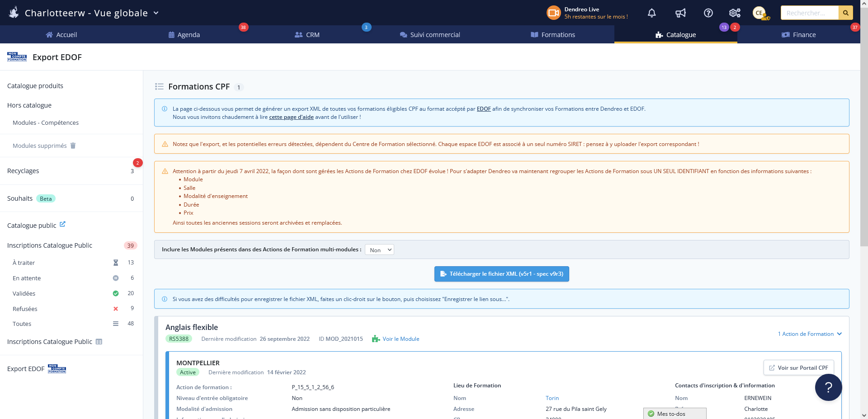Viewport: 868px width, 419px height.
Task: Switch to the Finance tab
Action: pos(799,34)
